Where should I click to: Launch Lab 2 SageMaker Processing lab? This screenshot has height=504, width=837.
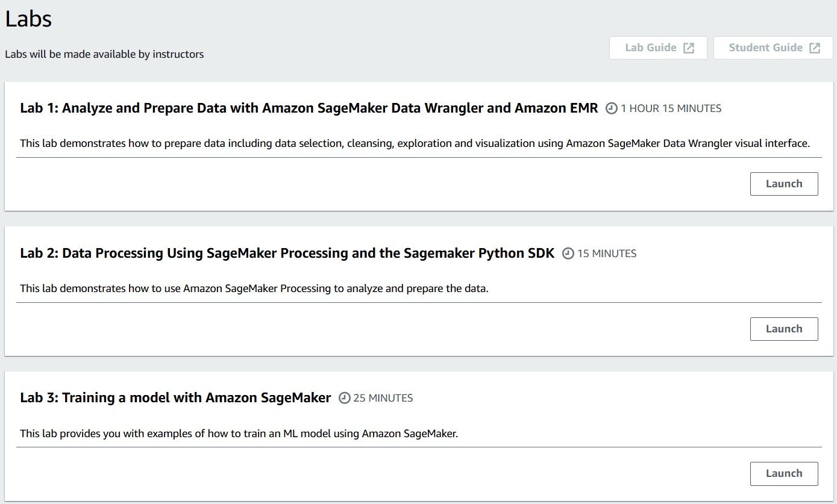point(784,329)
